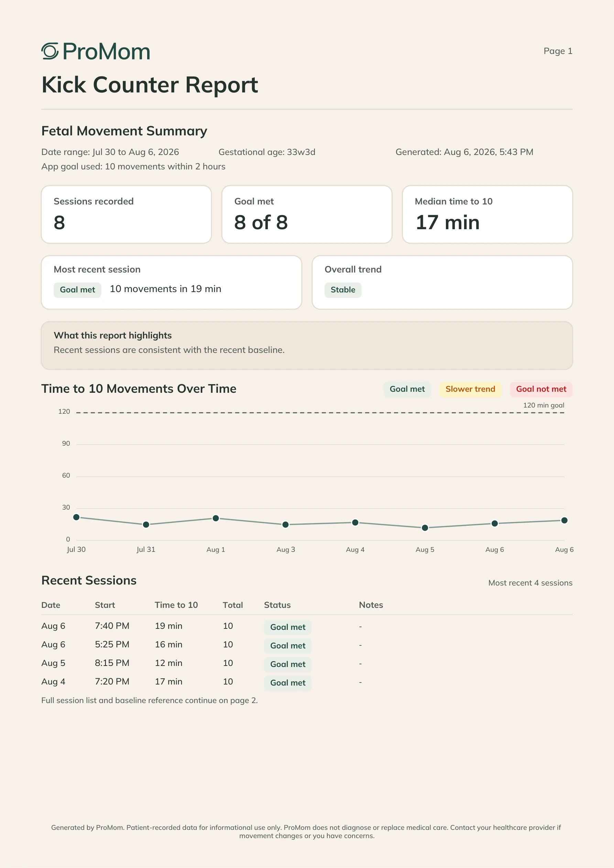Click the Goal not met legend badge

click(x=541, y=389)
